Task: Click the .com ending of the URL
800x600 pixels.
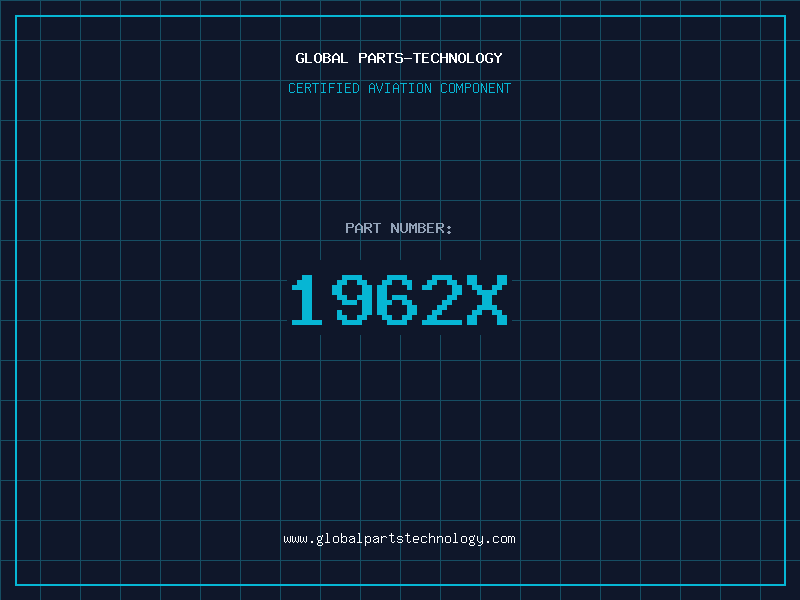Action: pos(500,539)
